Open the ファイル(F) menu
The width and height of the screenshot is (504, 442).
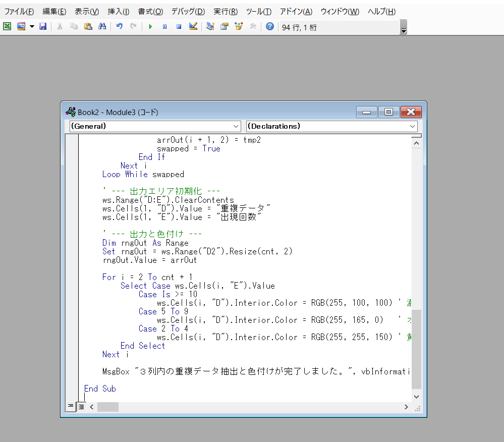tap(19, 12)
